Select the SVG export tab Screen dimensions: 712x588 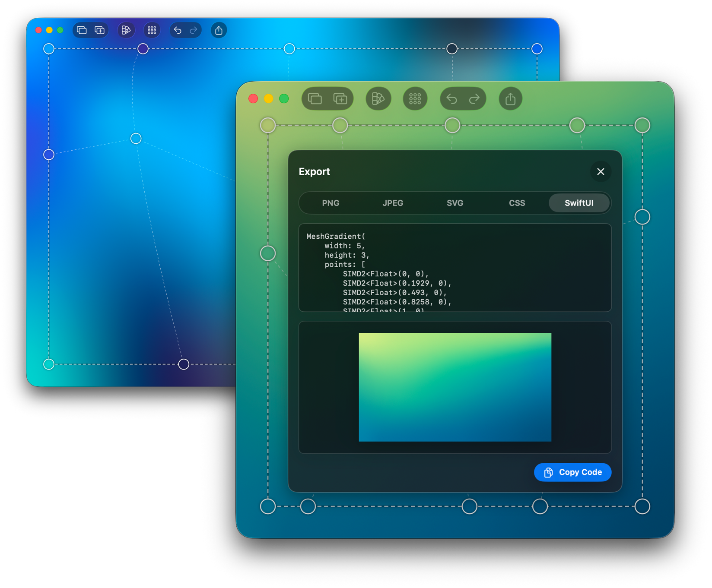tap(455, 203)
